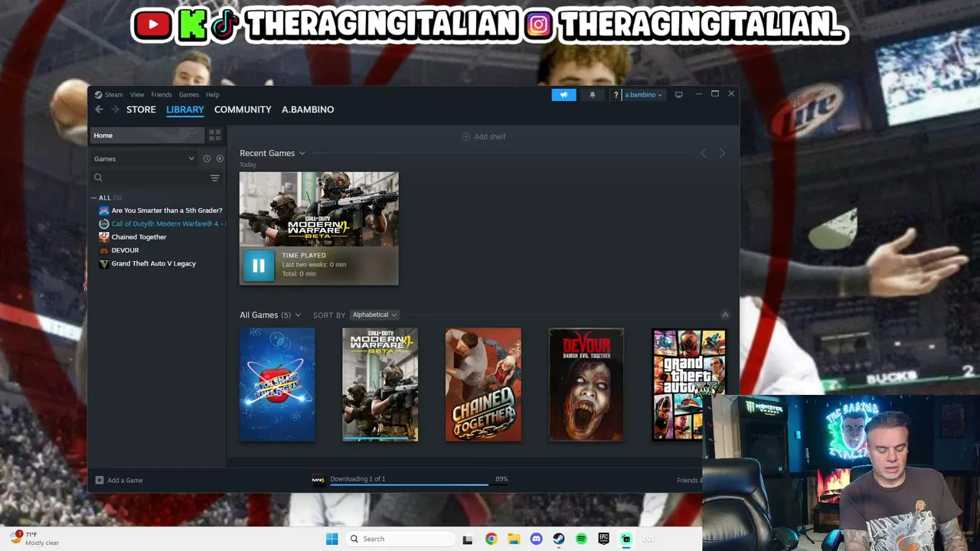980x551 pixels.
Task: Open the a.bambino account dropdown
Action: pos(643,95)
